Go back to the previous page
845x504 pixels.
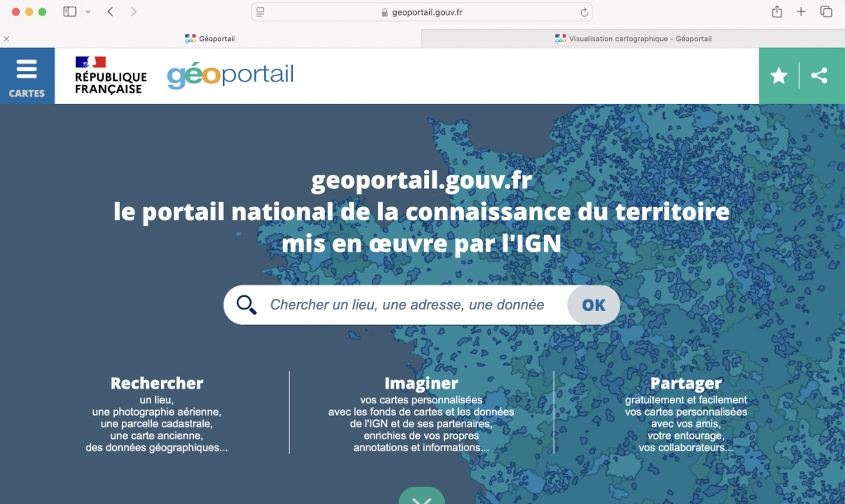click(x=111, y=12)
